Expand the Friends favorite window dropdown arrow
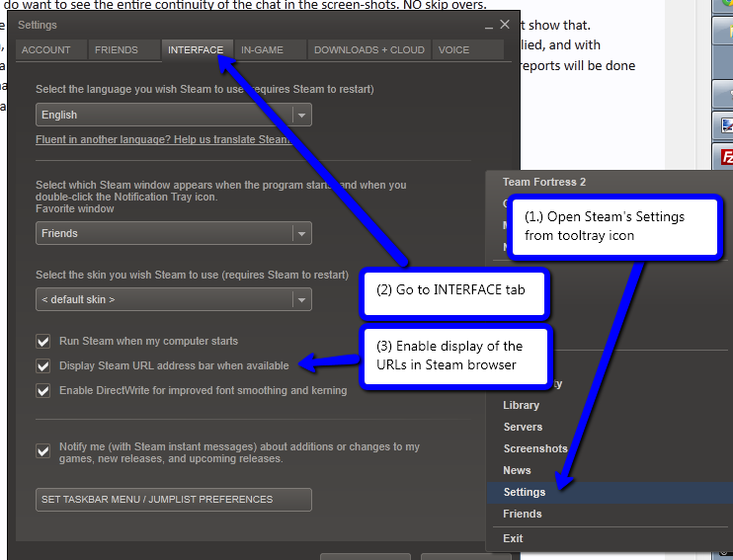733x560 pixels. click(x=302, y=233)
